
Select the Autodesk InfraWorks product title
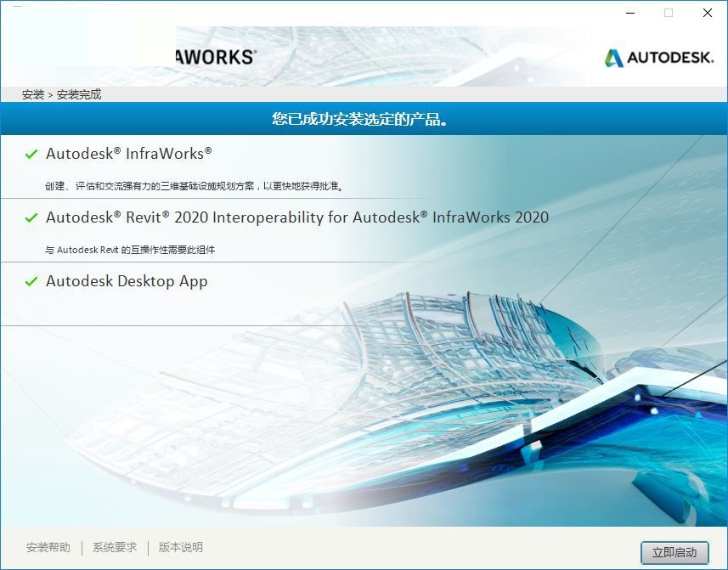[x=128, y=154]
